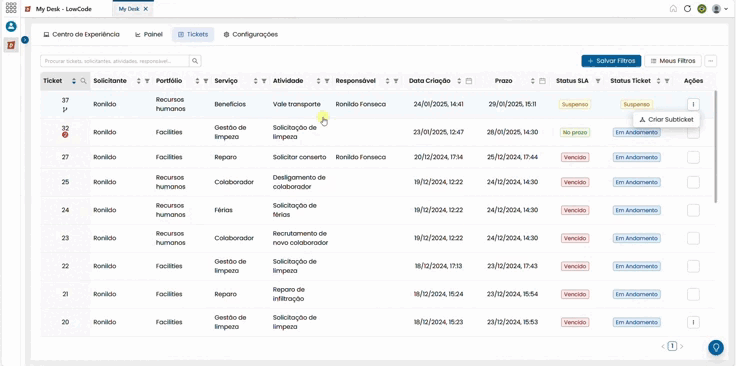The image size is (736, 366).
Task: Filter the Solicitante column
Action: pos(147,81)
